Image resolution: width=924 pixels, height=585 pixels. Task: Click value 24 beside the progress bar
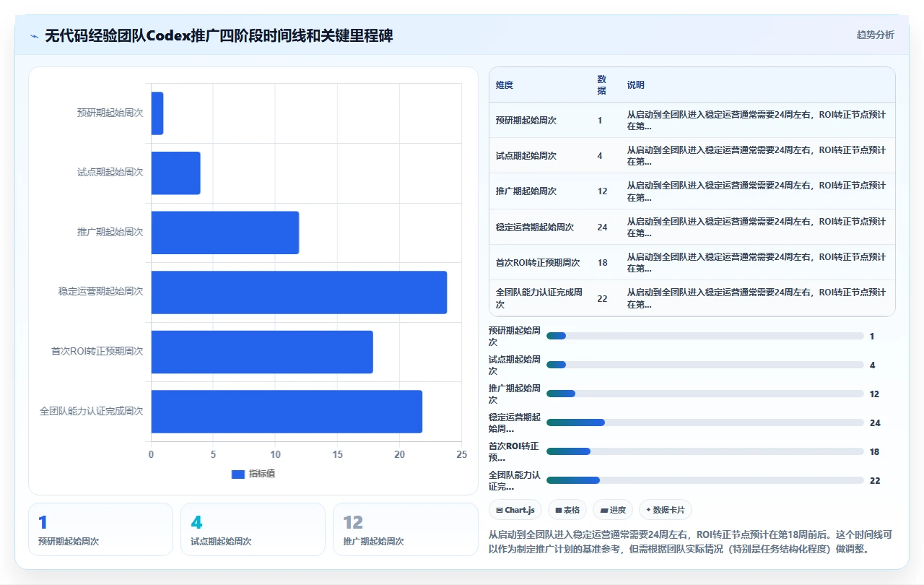875,422
